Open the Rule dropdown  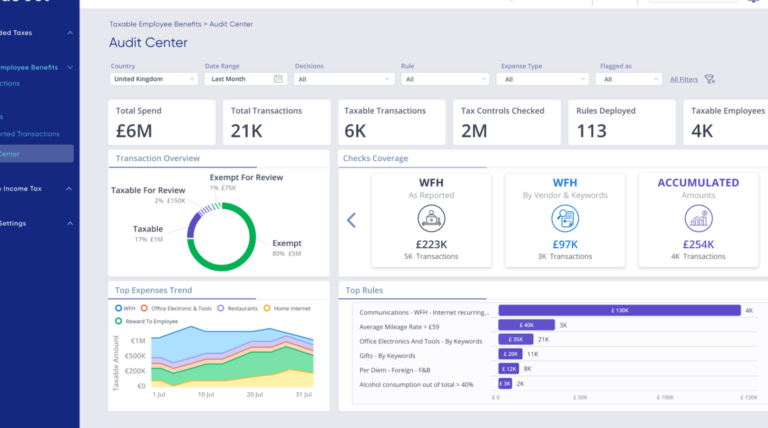445,79
